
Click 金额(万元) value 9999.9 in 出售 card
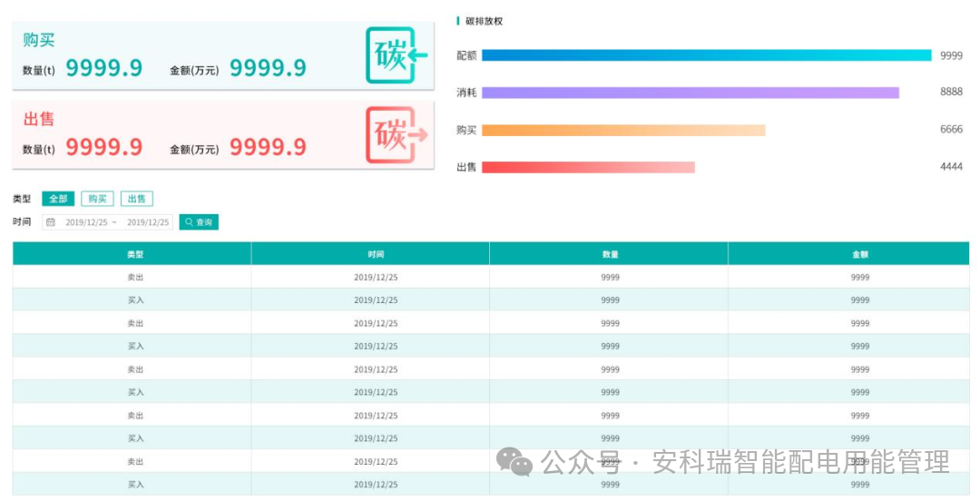(268, 147)
